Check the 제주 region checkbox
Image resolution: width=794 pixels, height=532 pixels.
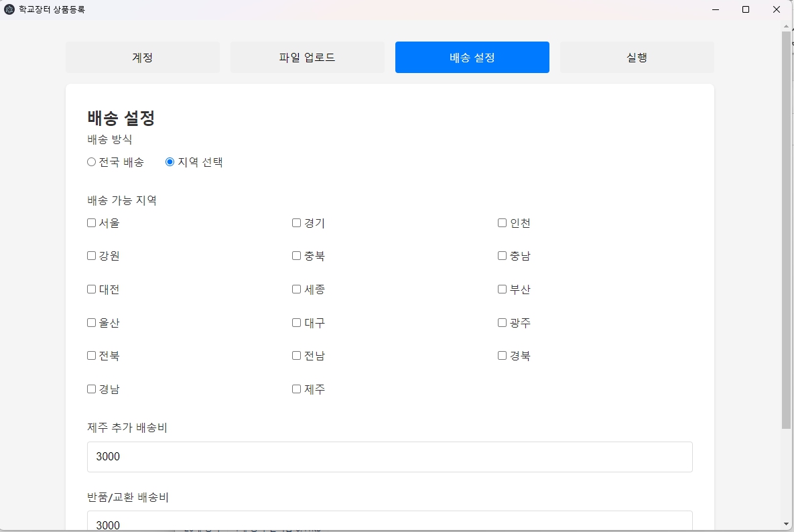pyautogui.click(x=297, y=389)
